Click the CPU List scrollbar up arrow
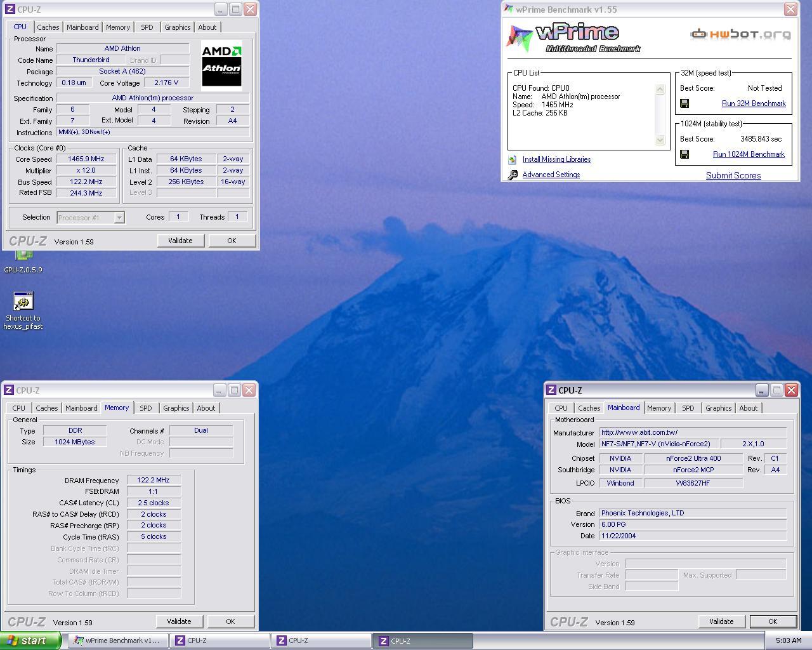 click(x=660, y=90)
